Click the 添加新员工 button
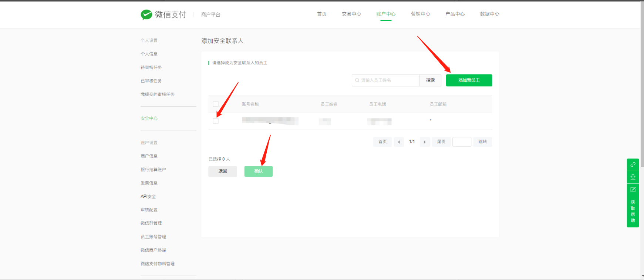Viewport: 644px width, 280px height. 469,80
